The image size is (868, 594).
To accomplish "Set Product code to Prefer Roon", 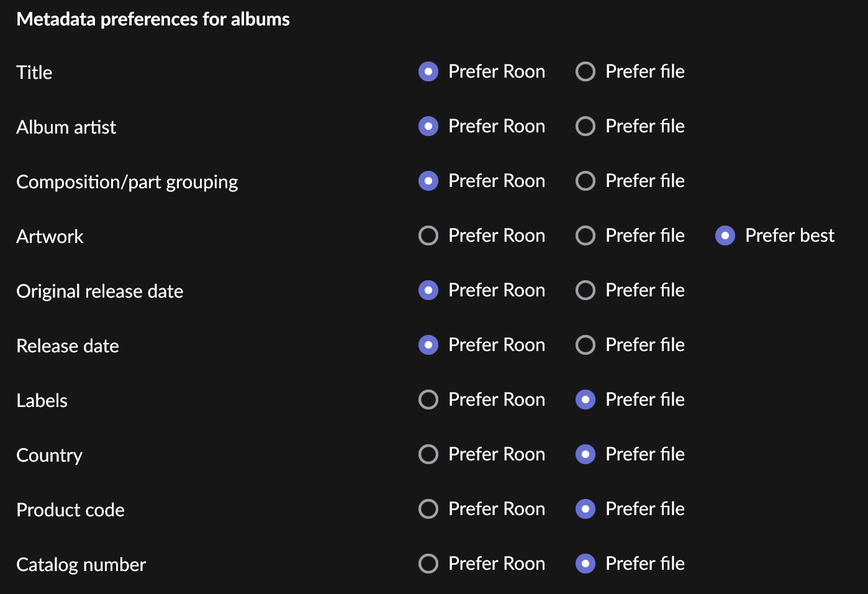I will tap(428, 509).
